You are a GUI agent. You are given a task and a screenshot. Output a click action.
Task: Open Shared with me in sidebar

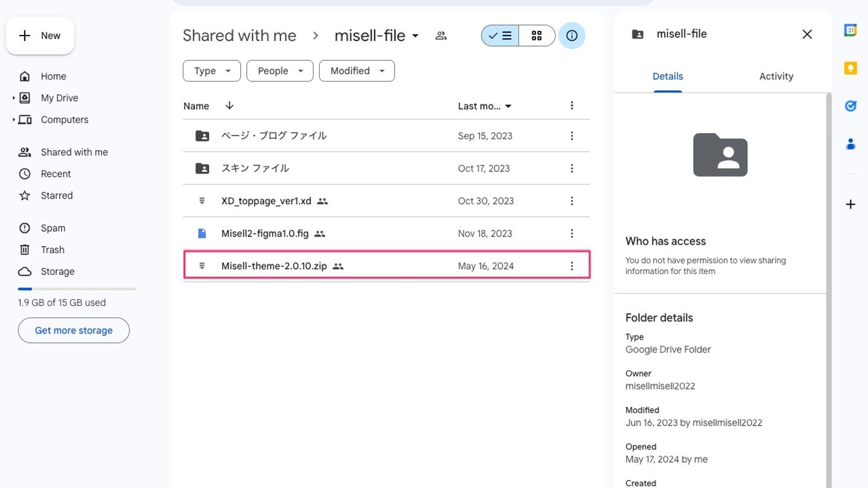point(74,152)
